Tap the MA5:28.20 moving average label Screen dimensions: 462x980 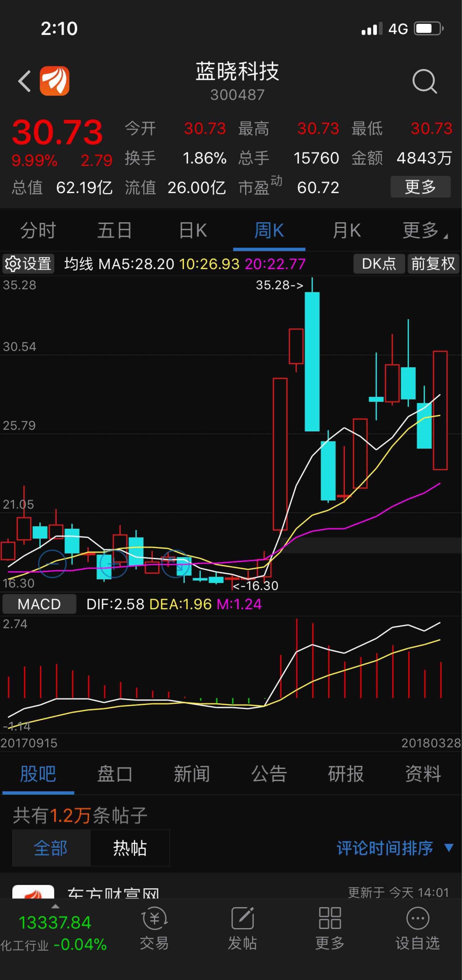tap(136, 264)
